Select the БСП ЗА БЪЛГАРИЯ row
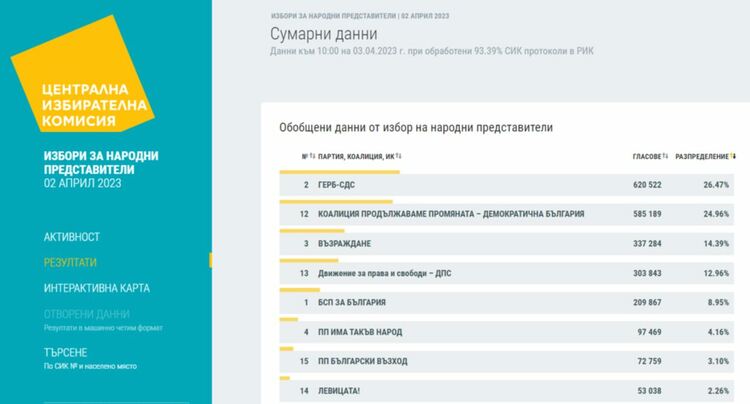 coord(507,302)
